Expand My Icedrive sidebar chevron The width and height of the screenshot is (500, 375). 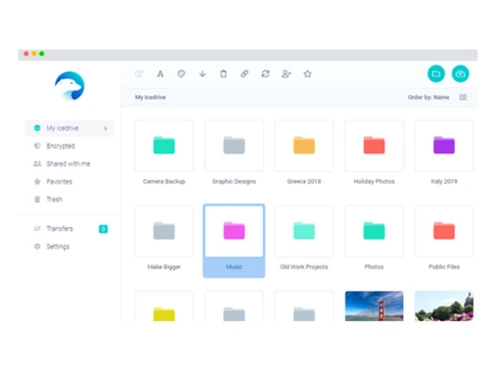[105, 128]
